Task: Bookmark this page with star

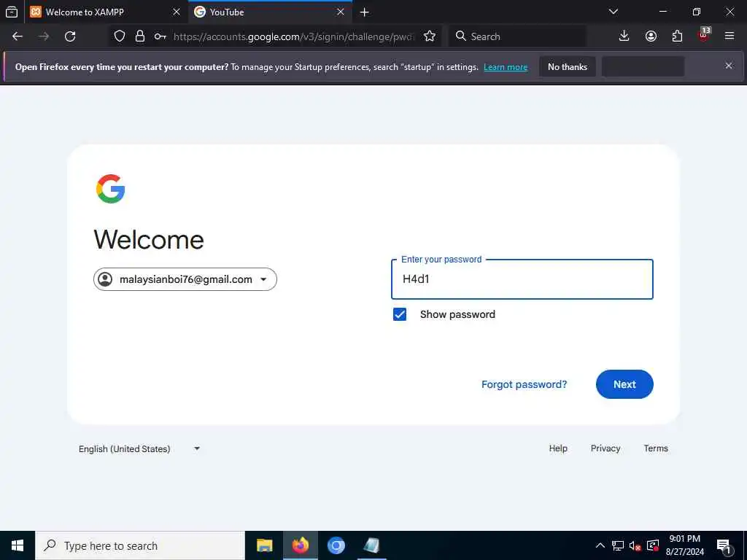Action: pyautogui.click(x=430, y=36)
